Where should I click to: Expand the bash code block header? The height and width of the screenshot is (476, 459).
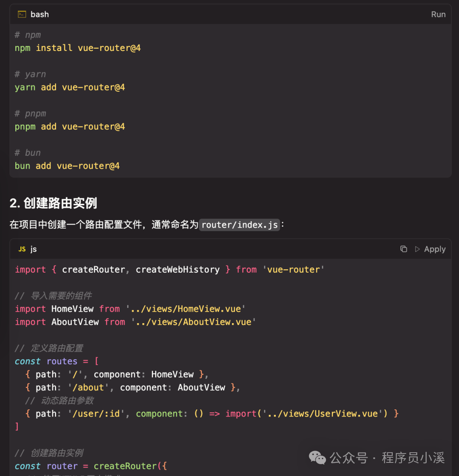(x=229, y=14)
